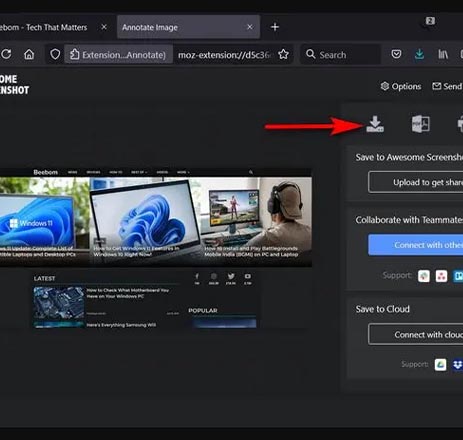Click the Slack support icon
Viewport: 463px width, 440px height.
coord(424,276)
